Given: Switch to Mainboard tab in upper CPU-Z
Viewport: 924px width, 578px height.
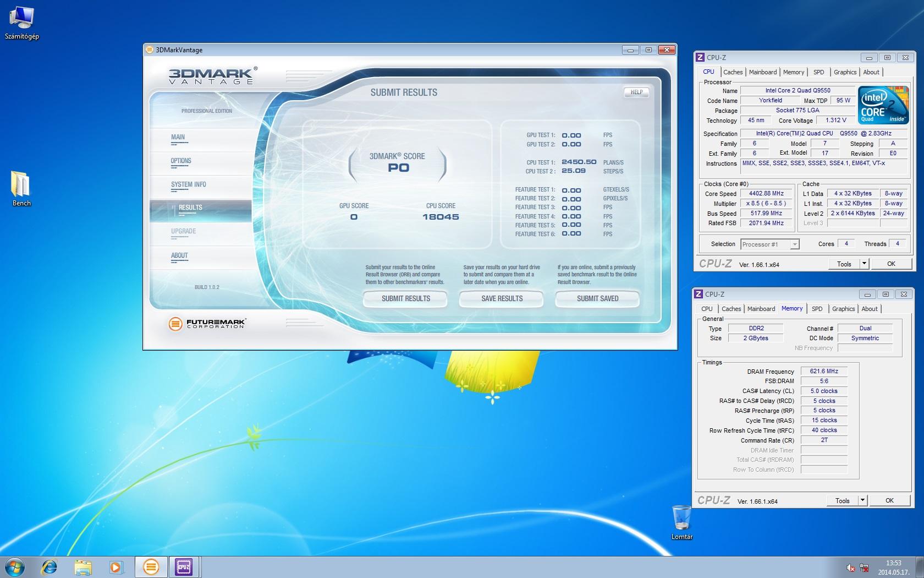Looking at the screenshot, I should [763, 72].
